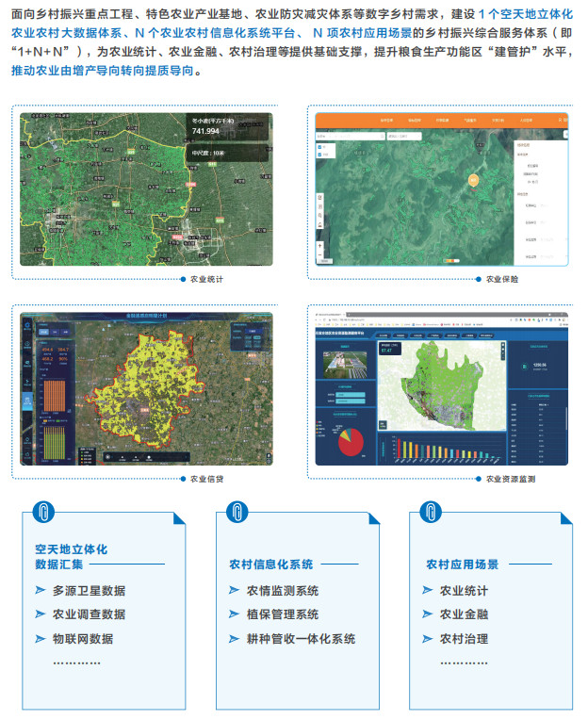The width and height of the screenshot is (588, 720).
Task: Select 农业调查数据 list item
Action: pos(89,614)
